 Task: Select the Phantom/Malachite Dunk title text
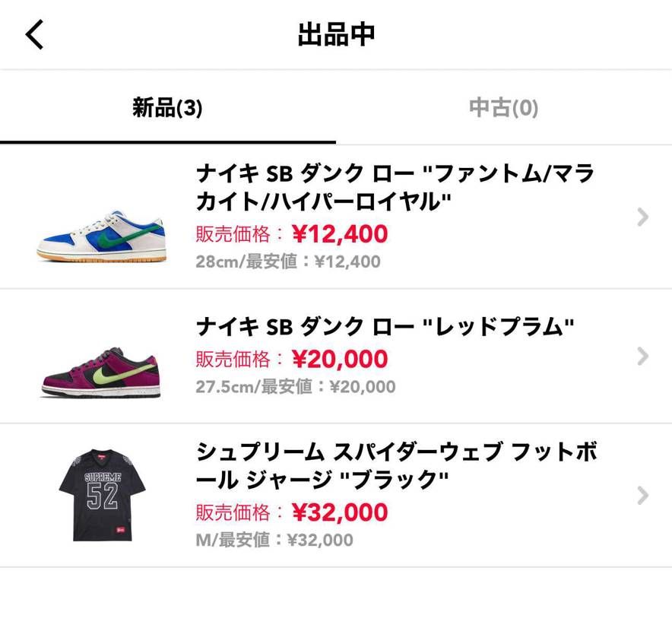[395, 188]
